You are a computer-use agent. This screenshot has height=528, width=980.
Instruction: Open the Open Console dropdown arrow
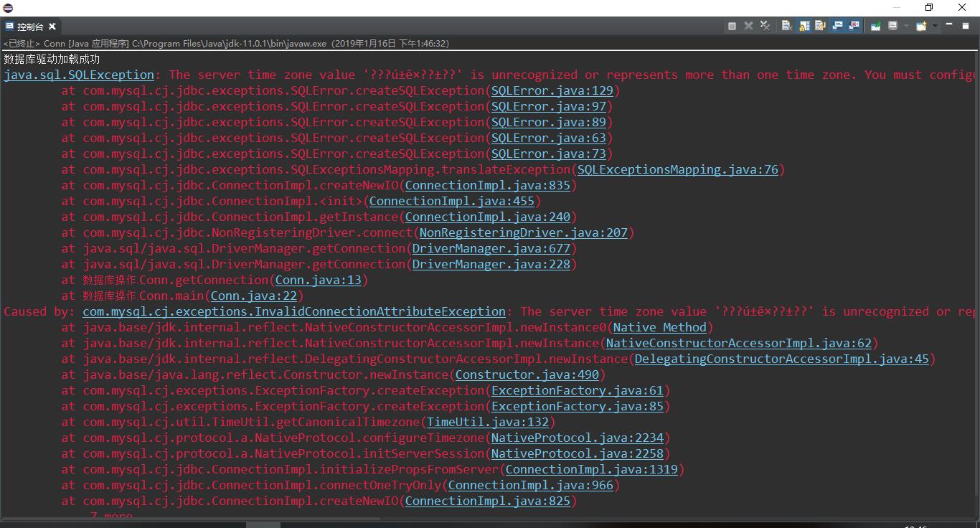pos(935,26)
